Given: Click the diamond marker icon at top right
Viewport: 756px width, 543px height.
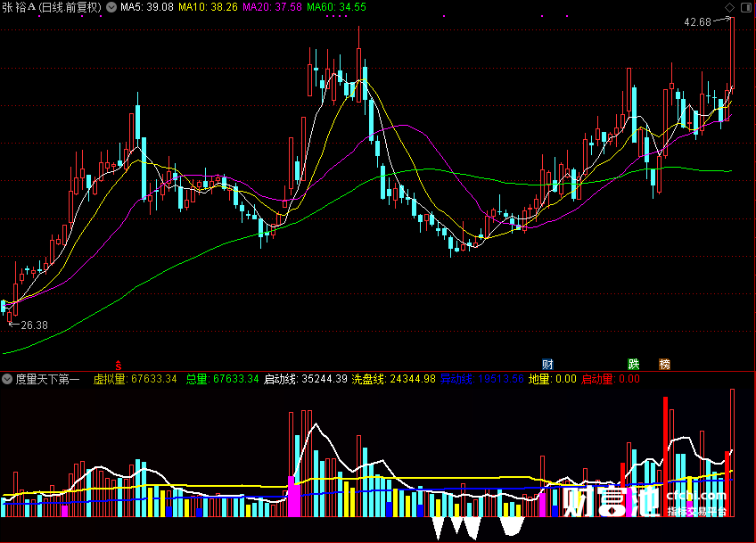Looking at the screenshot, I should 729,7.
